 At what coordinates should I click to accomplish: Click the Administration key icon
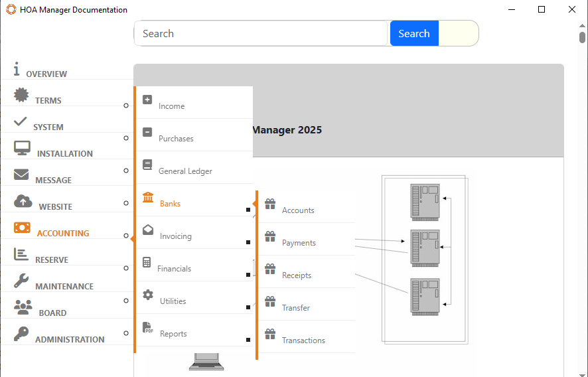[21, 334]
